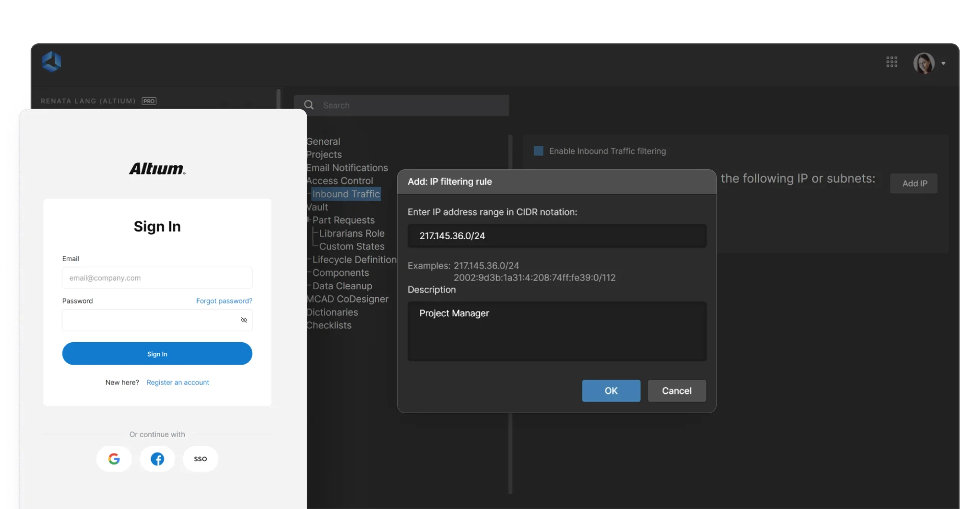
Task: Expand the Part Requests tree node
Action: 309,220
